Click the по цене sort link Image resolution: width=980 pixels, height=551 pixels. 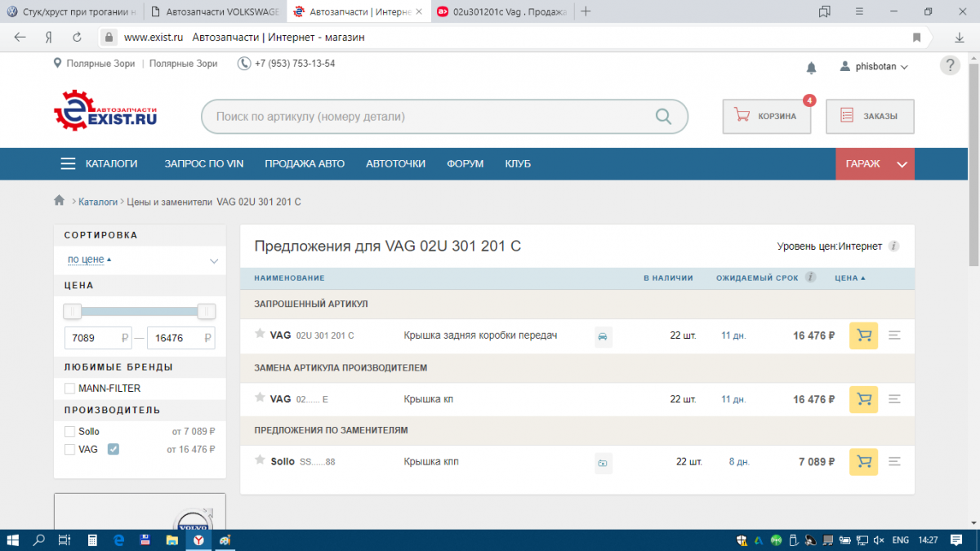point(86,260)
